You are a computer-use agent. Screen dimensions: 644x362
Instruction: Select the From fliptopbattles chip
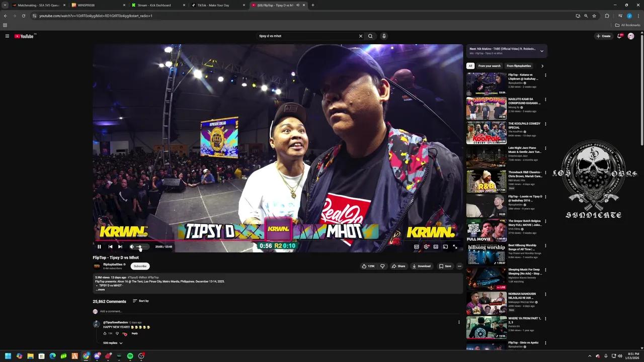pyautogui.click(x=519, y=66)
